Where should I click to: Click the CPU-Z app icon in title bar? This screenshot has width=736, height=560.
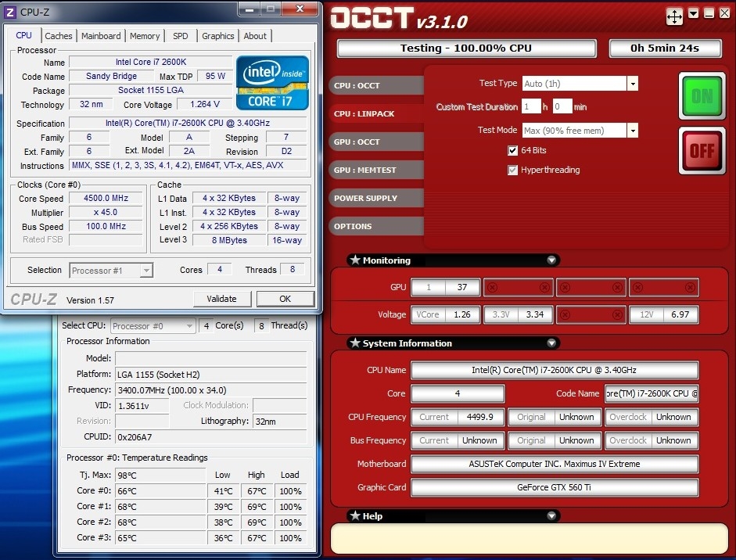[x=10, y=13]
